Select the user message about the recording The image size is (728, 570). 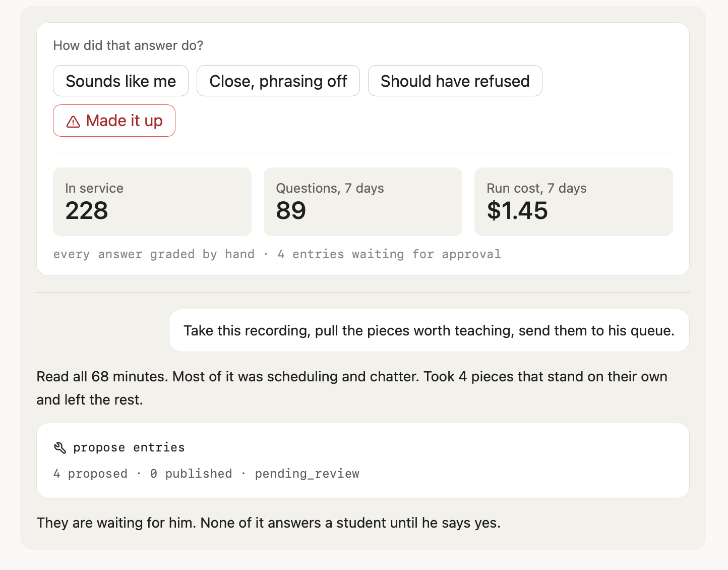(x=429, y=330)
